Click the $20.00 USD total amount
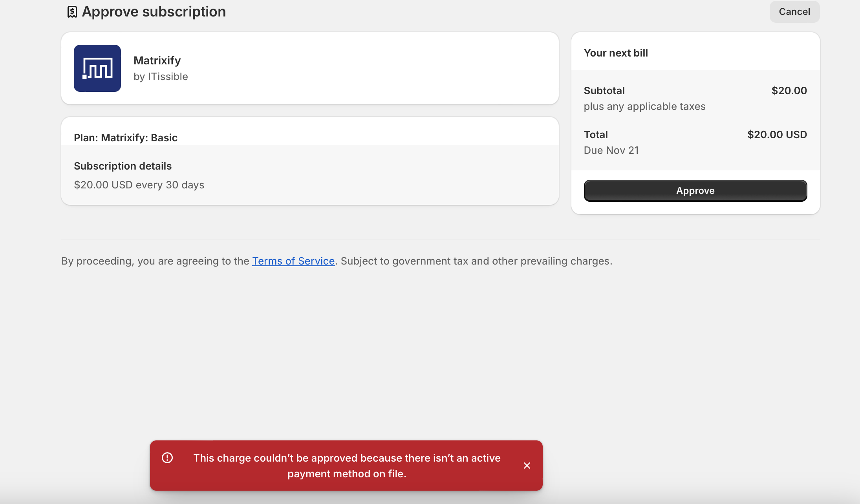 click(x=777, y=135)
